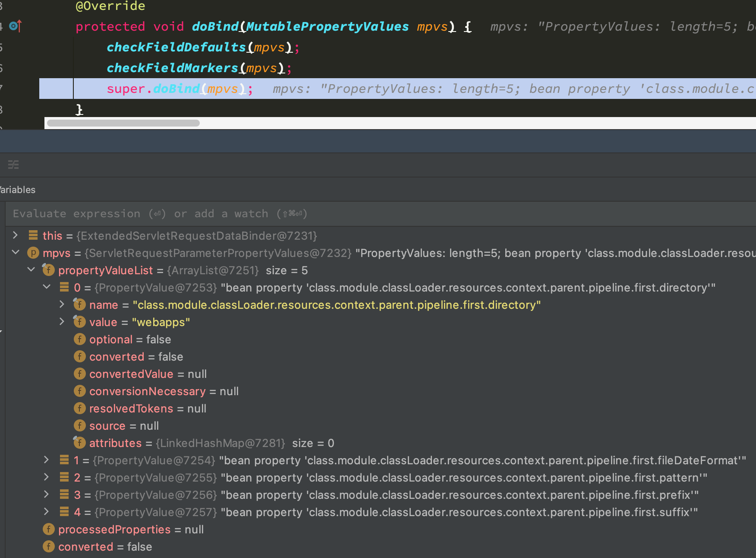This screenshot has width=756, height=558.
Task: Expand element 3 prefix property
Action: (x=47, y=495)
